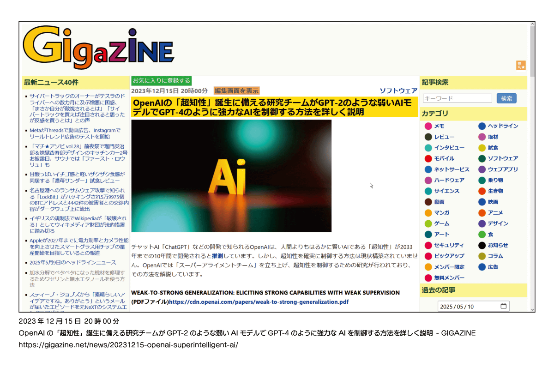Viewport: 554px width, 392px height.
Task: Open the 加水分解 Vaseline repair news link
Action: (x=77, y=279)
